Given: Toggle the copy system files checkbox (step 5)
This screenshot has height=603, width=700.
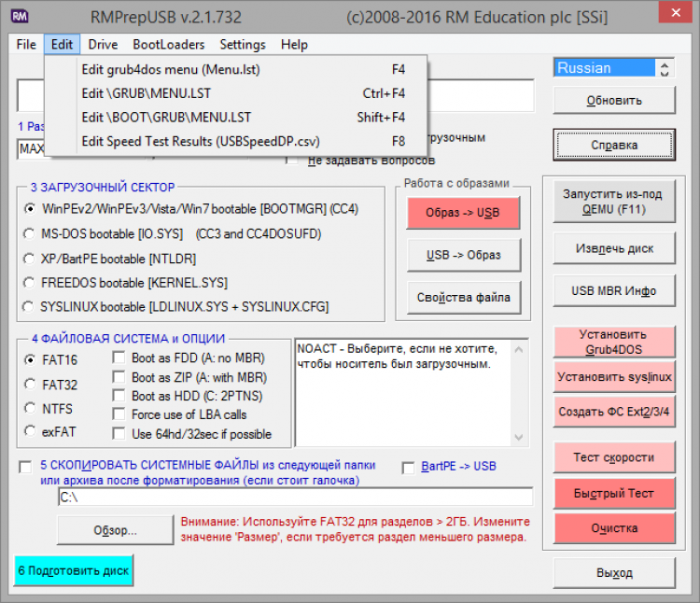Looking at the screenshot, I should (25, 468).
